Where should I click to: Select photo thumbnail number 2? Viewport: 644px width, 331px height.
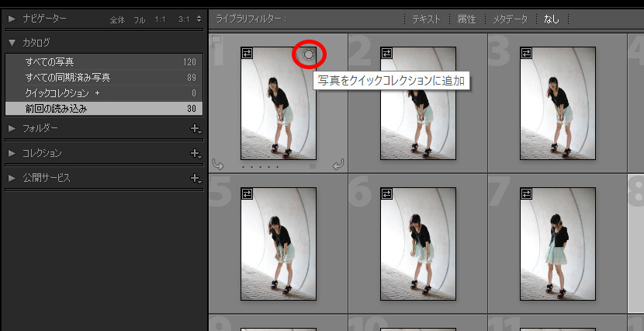point(418,103)
